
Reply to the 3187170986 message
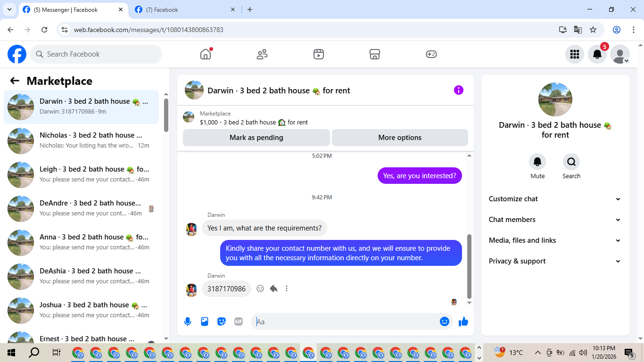coord(273,288)
